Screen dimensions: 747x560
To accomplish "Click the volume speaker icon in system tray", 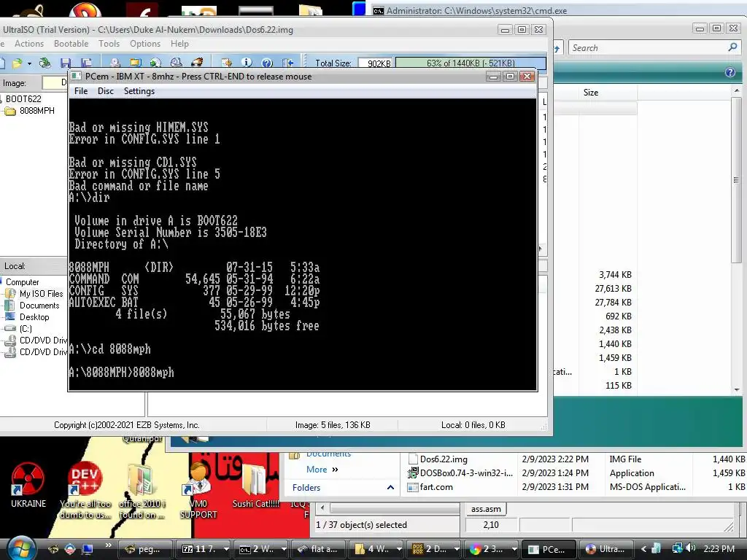I will tap(690, 548).
